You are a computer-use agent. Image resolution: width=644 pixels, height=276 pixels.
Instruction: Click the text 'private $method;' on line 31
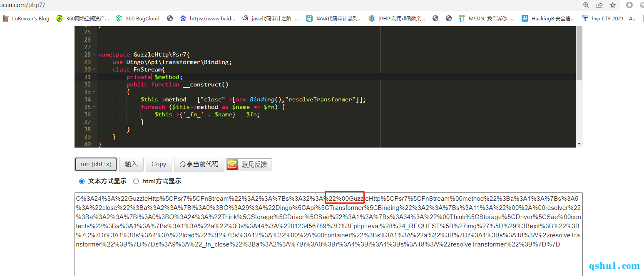pos(154,77)
